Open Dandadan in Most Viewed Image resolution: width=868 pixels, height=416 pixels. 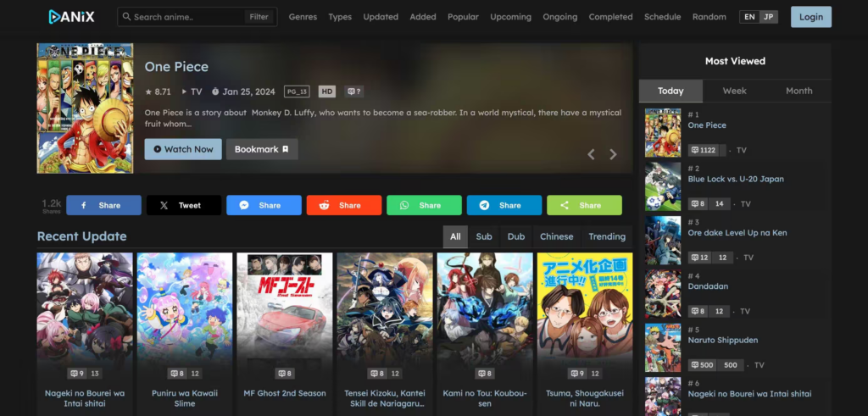708,286
